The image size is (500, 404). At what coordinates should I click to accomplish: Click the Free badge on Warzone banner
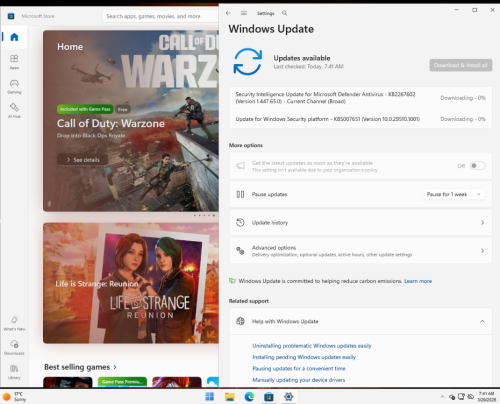[123, 109]
